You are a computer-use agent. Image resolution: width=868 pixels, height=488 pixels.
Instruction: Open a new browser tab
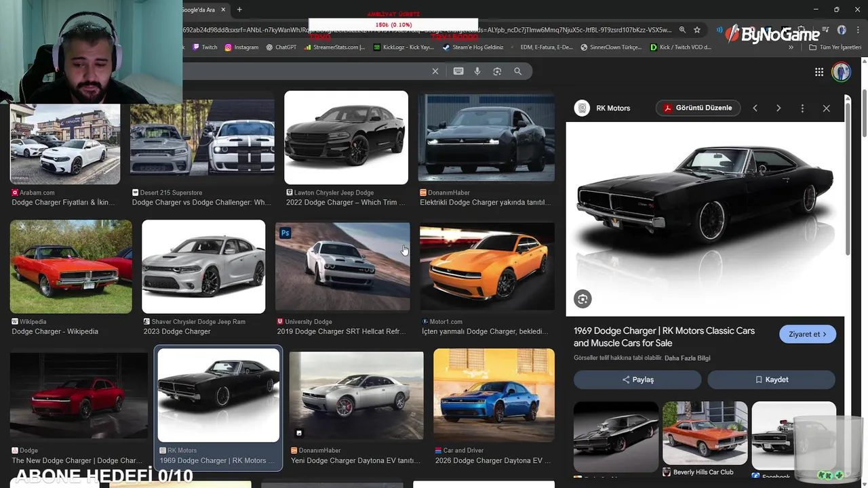pos(239,9)
